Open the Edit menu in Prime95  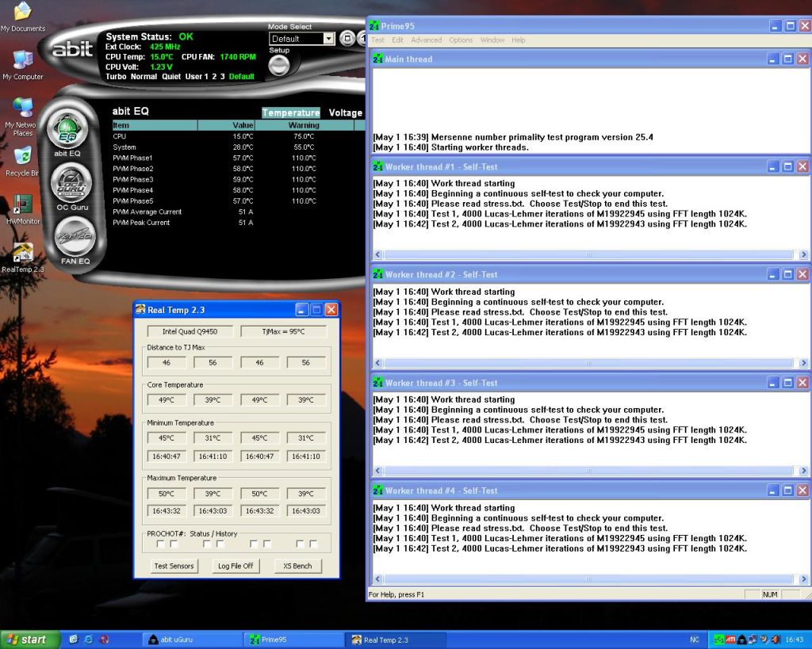point(397,40)
